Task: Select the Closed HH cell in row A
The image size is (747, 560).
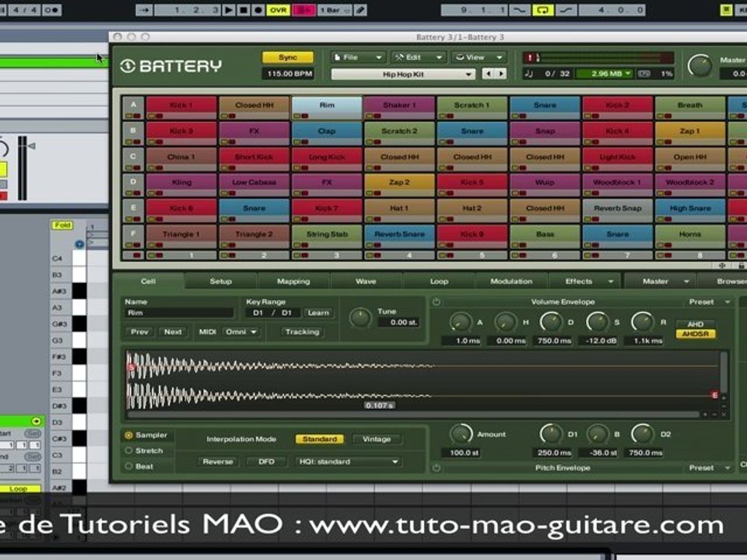Action: coord(254,107)
